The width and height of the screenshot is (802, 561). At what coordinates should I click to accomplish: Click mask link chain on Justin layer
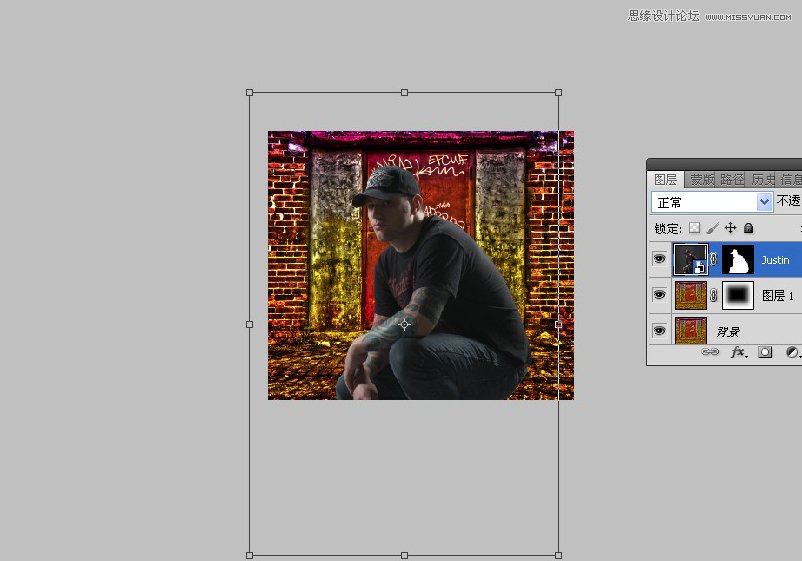point(714,259)
